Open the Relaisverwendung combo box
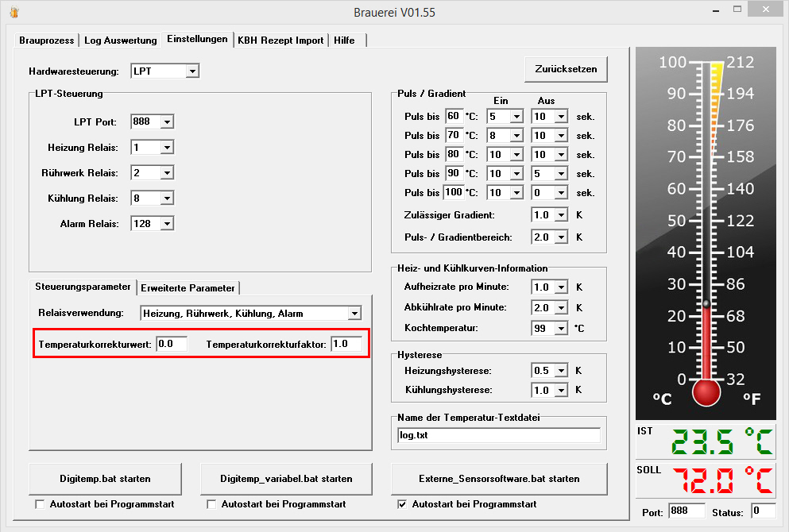 [x=354, y=314]
